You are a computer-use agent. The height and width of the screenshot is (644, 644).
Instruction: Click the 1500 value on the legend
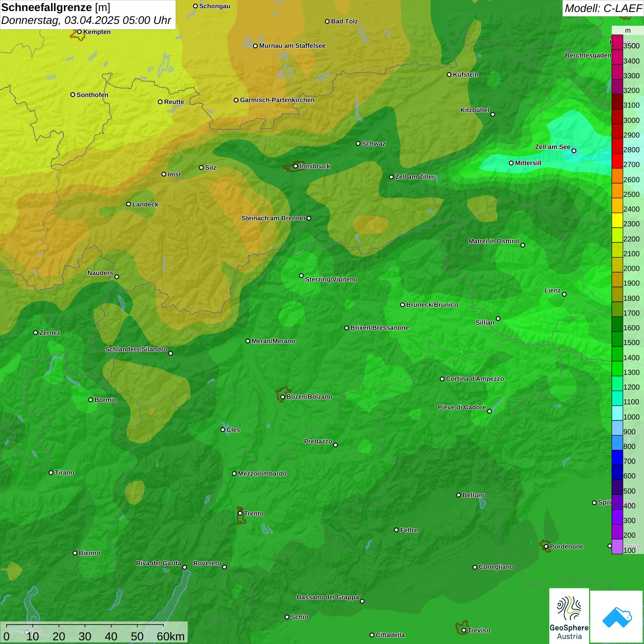(x=631, y=343)
